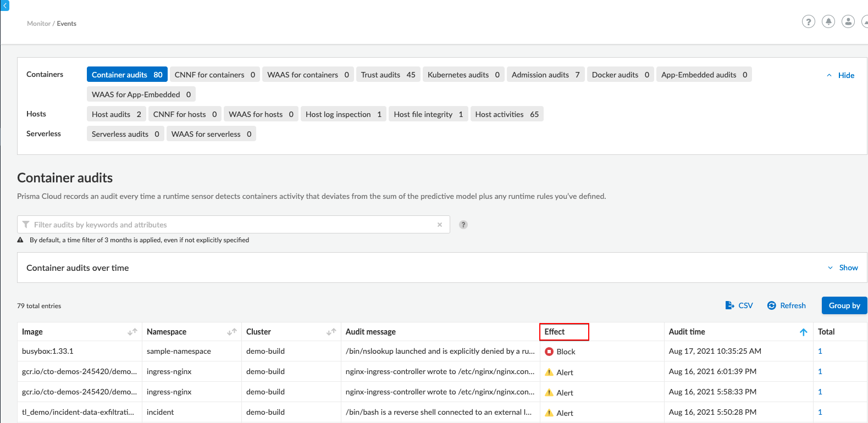Sort by Image column arrows
This screenshot has height=423, width=868.
132,332
